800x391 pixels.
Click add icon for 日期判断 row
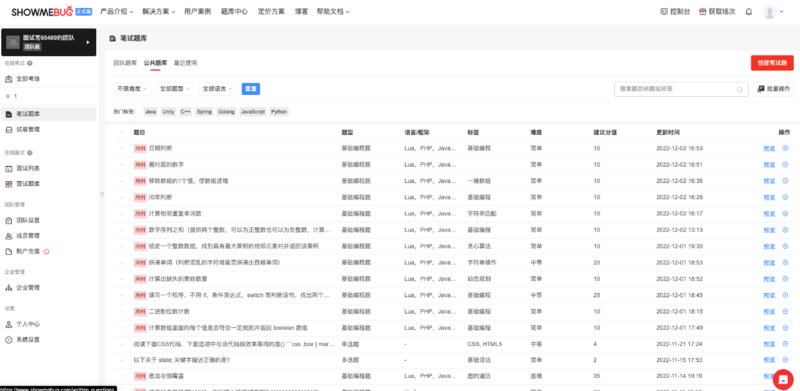[785, 149]
